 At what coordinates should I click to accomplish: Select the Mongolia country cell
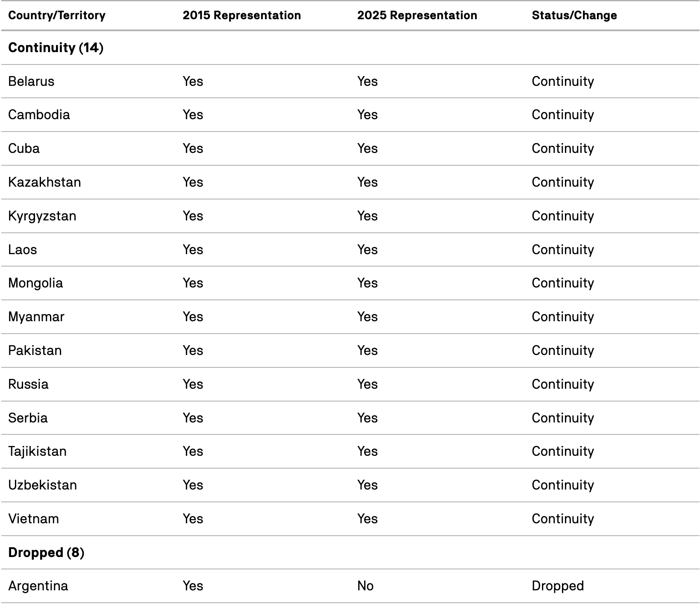[x=35, y=283]
